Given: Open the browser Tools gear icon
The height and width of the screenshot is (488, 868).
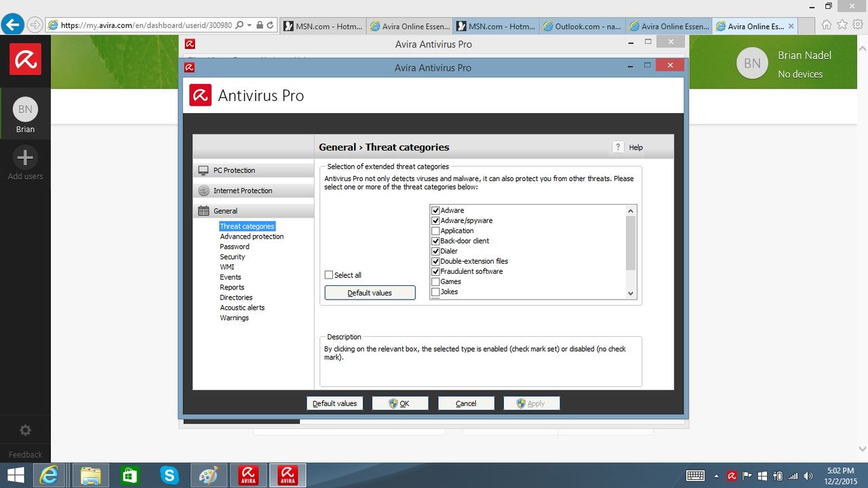Looking at the screenshot, I should pos(858,25).
